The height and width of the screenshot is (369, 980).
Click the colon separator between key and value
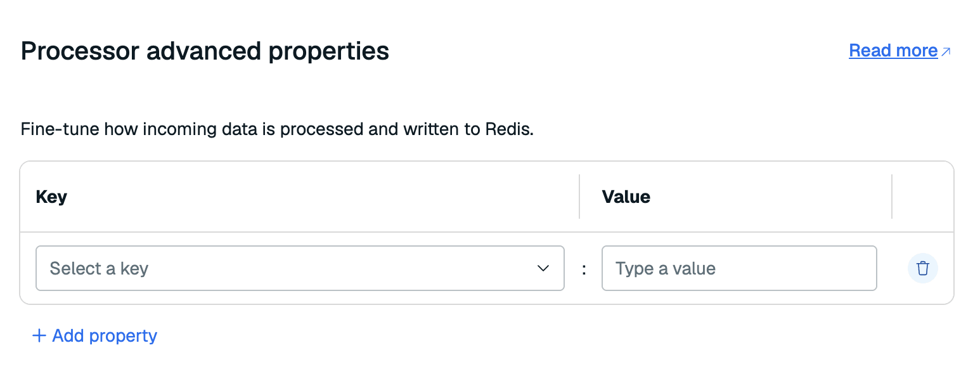[x=584, y=269]
